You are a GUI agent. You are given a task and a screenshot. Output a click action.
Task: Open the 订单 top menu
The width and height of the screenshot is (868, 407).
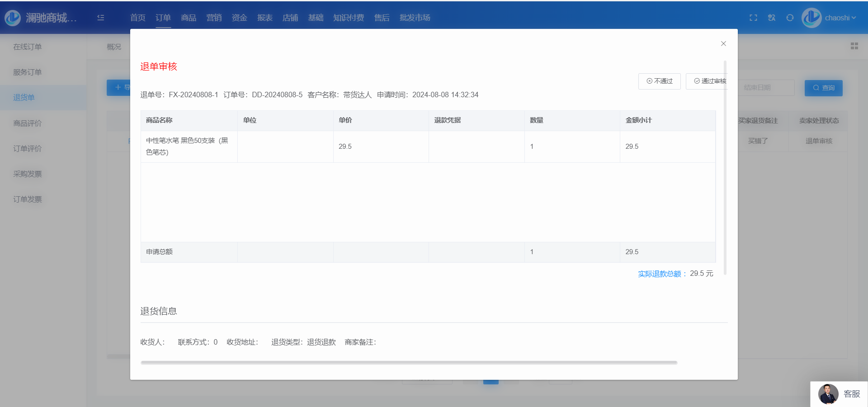(163, 18)
